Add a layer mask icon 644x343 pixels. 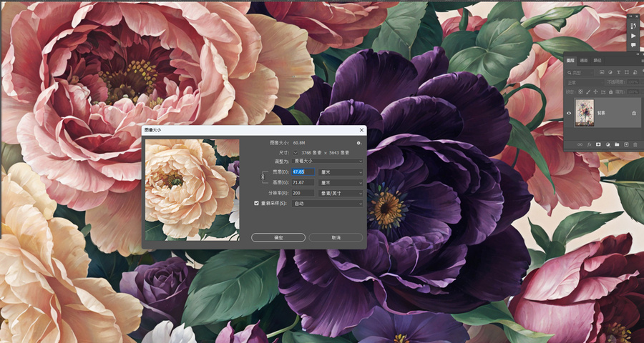(598, 144)
